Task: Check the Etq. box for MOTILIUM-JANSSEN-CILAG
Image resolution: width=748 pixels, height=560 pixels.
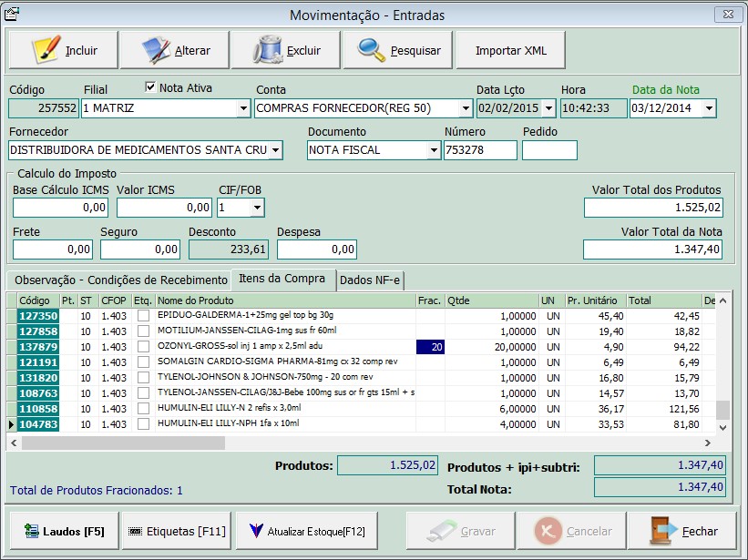Action: point(143,331)
